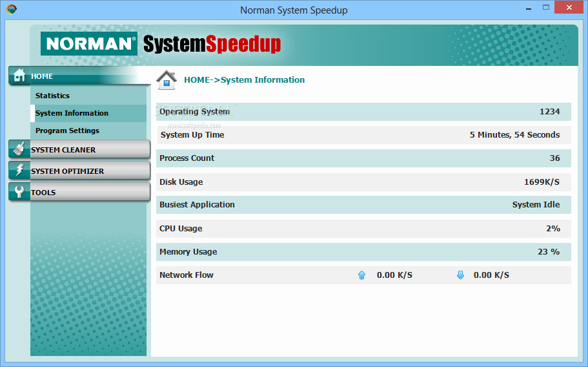Open the Statistics page
The image size is (588, 367).
pyautogui.click(x=52, y=96)
